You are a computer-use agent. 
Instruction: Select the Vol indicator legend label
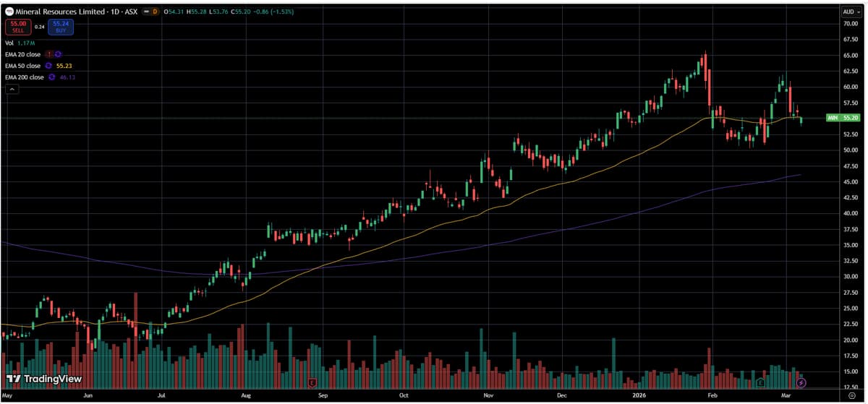(9, 43)
